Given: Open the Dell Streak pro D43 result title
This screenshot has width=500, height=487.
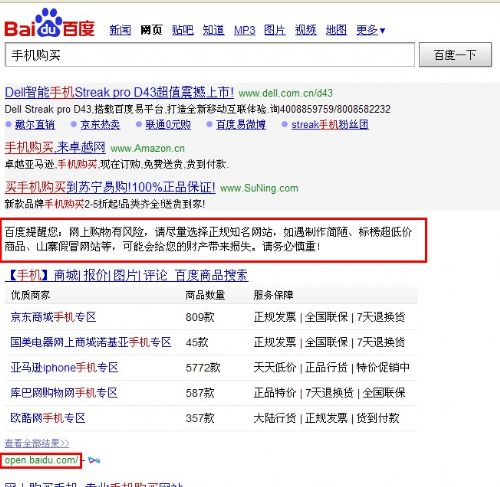Looking at the screenshot, I should [x=119, y=92].
